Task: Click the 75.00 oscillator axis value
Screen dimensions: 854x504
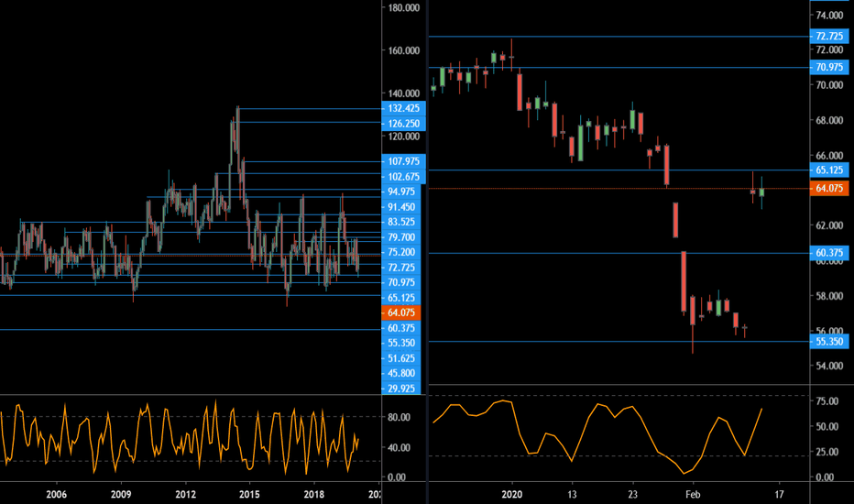Action: point(827,401)
